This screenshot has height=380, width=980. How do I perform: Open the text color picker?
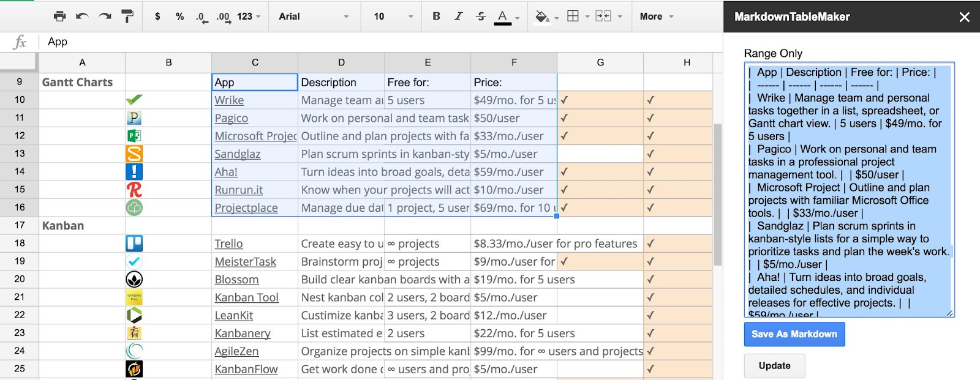[503, 17]
